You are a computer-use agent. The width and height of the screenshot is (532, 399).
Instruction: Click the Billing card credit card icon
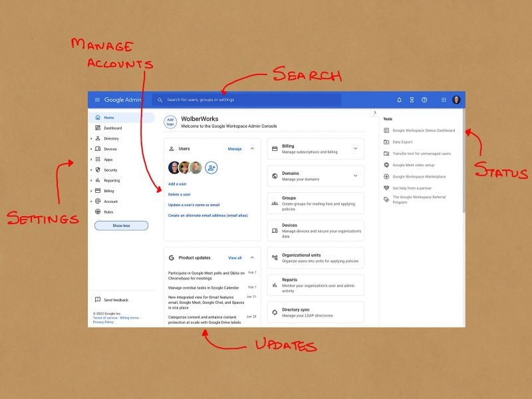coord(275,148)
